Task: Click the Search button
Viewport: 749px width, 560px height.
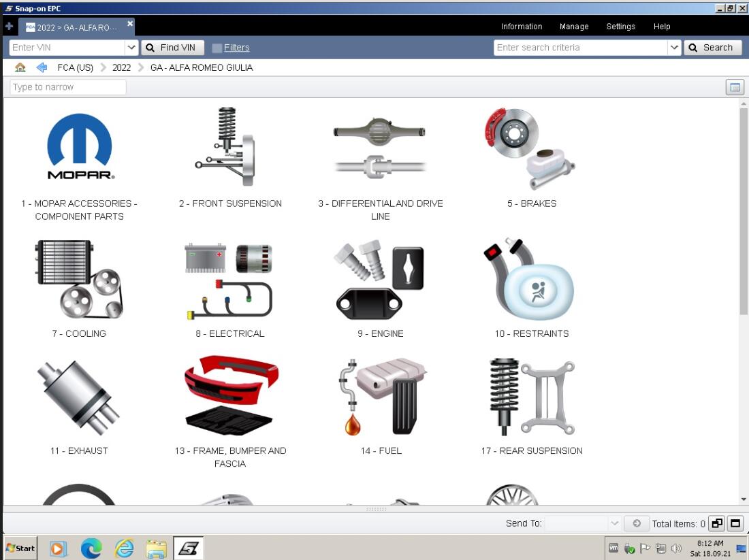Action: [x=713, y=47]
